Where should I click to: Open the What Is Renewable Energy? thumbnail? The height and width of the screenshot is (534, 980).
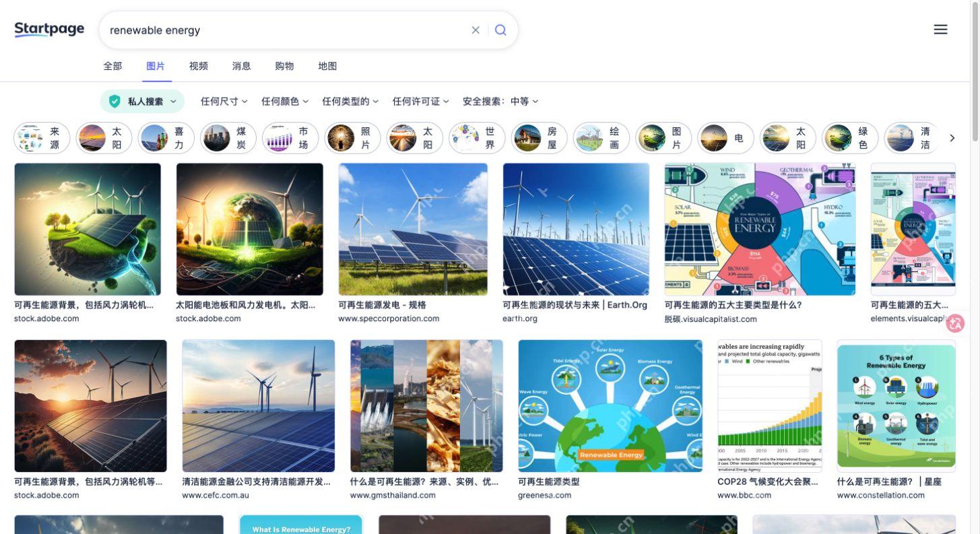[x=301, y=525]
